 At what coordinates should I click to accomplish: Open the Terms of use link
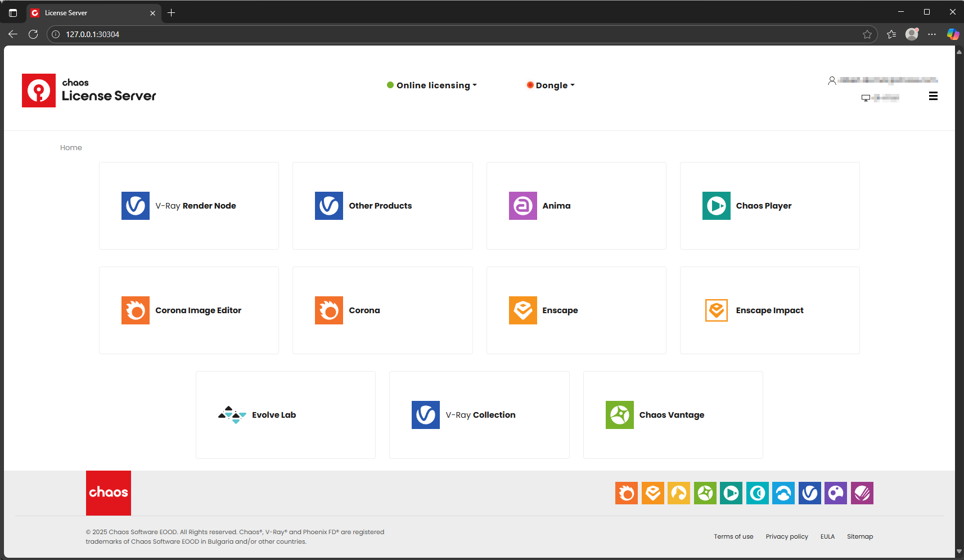coord(733,536)
